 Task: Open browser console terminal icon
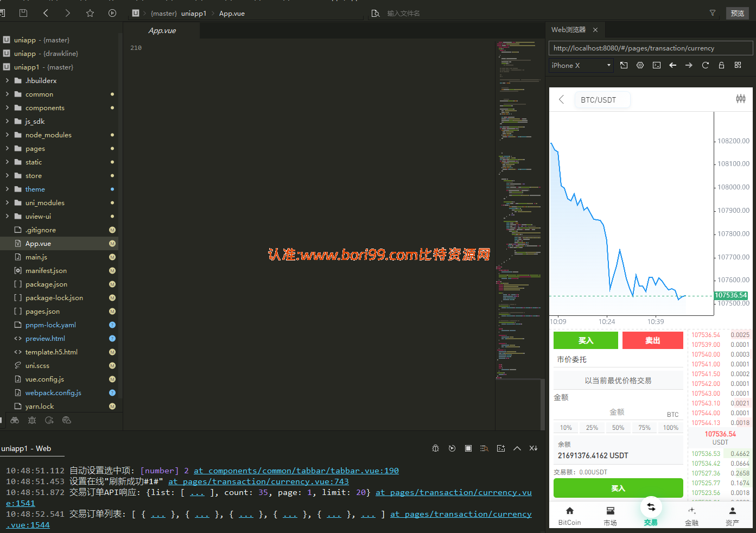(x=657, y=65)
